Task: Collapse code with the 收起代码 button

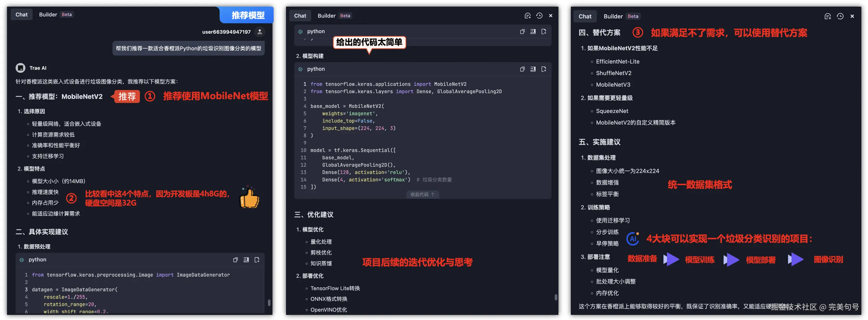Action: pos(422,194)
